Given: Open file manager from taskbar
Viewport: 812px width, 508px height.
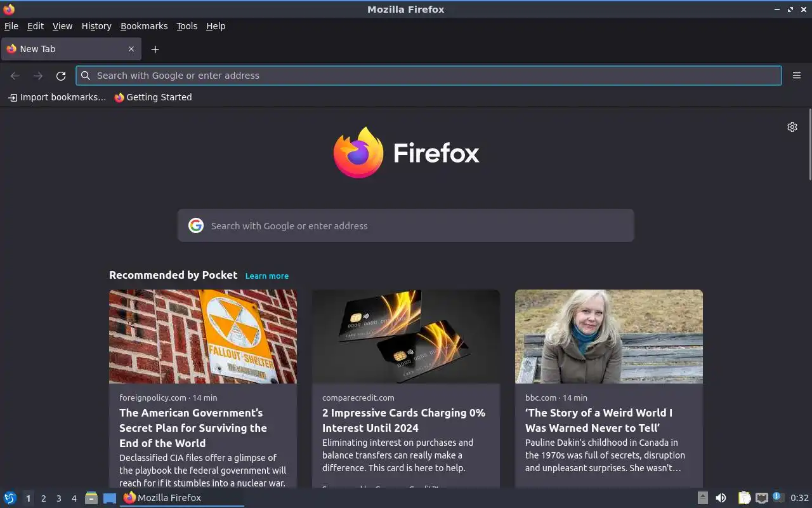Looking at the screenshot, I should pyautogui.click(x=91, y=498).
